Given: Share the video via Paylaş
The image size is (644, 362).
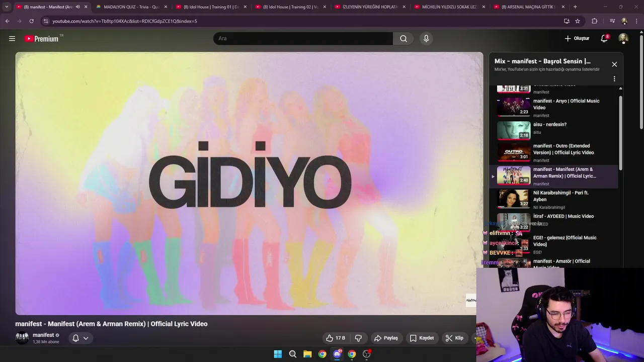Looking at the screenshot, I should click(386, 338).
